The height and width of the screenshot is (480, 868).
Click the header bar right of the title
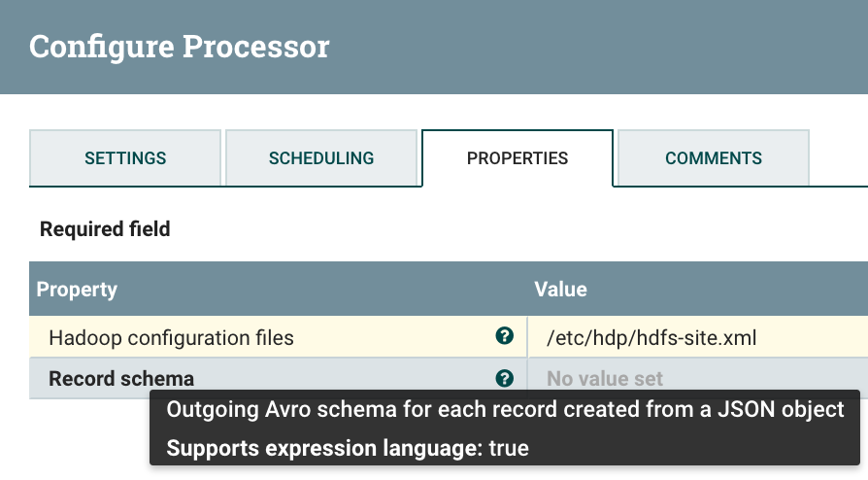pos(602,46)
